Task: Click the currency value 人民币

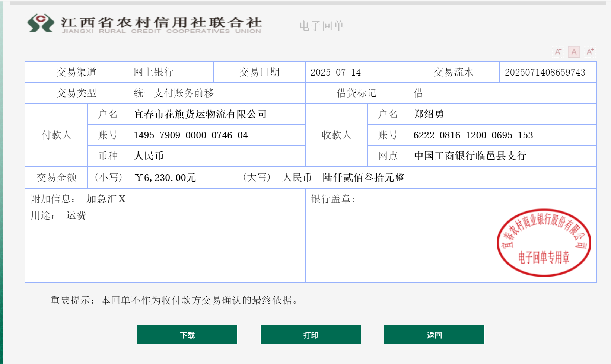Action: (x=149, y=156)
